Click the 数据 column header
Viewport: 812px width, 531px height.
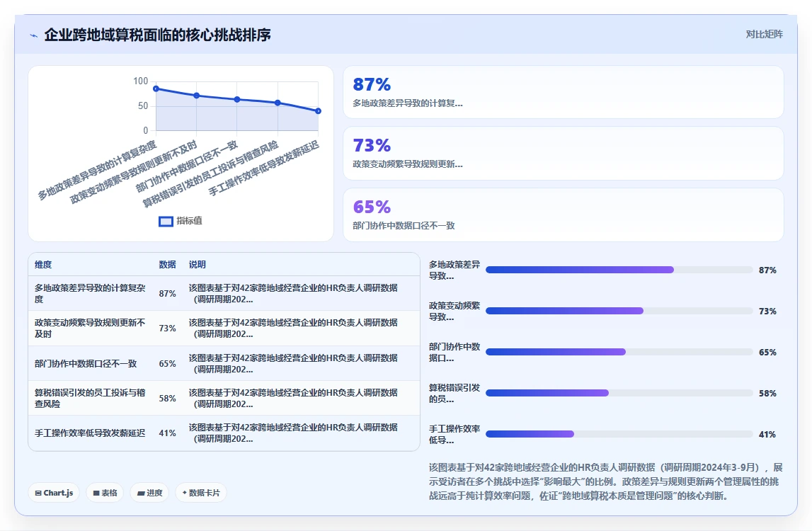point(167,265)
